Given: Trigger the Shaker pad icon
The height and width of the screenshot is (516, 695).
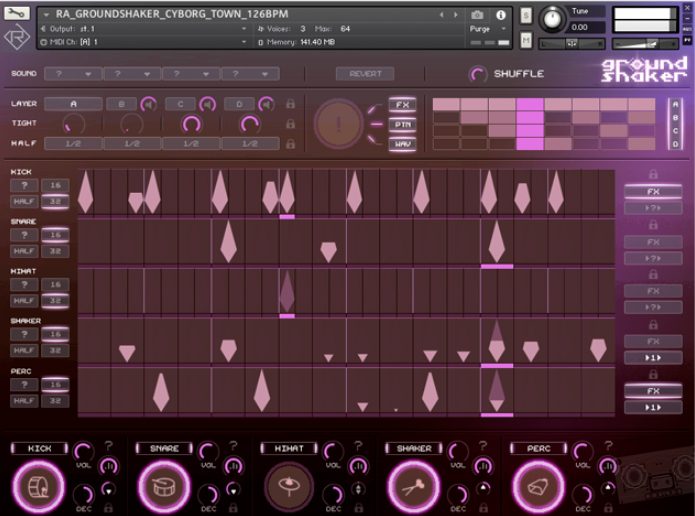Looking at the screenshot, I should pos(414,487).
